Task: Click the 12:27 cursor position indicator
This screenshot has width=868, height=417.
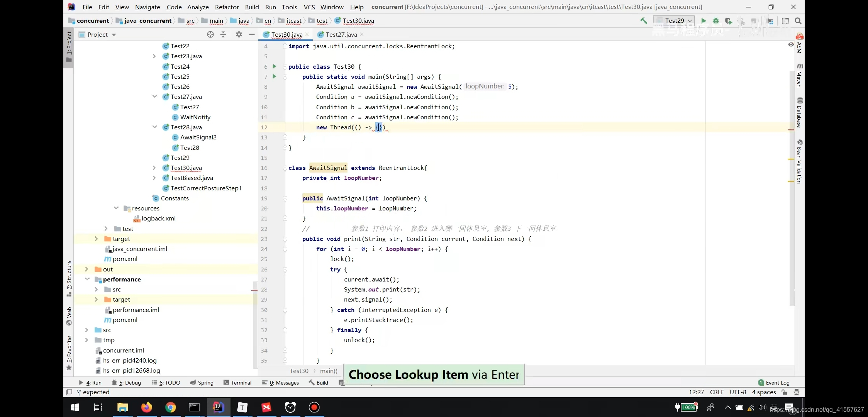Action: pyautogui.click(x=697, y=392)
